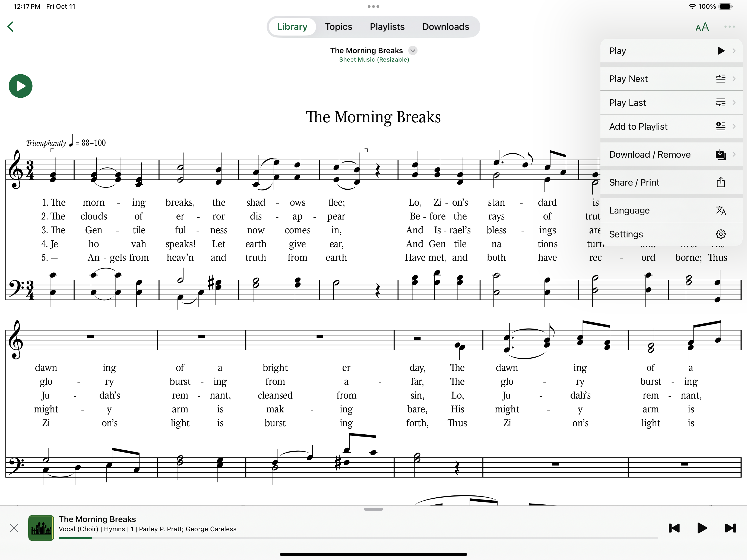
Task: Switch to the Library tab
Action: click(292, 27)
